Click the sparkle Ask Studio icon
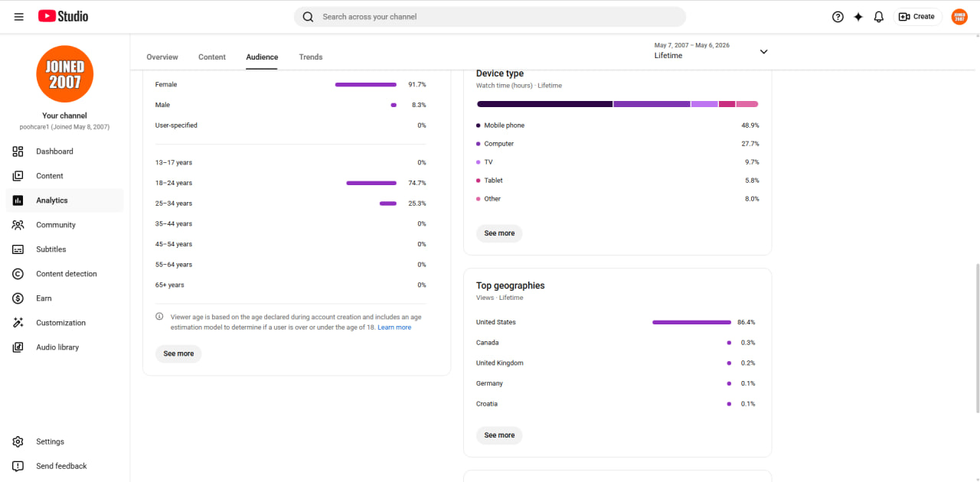The width and height of the screenshot is (980, 482). pyautogui.click(x=858, y=17)
